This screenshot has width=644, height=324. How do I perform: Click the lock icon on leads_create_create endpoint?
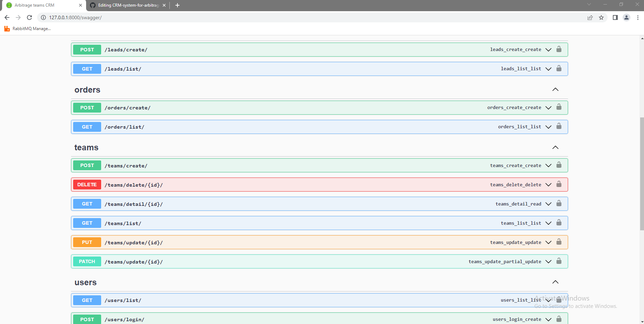559,49
